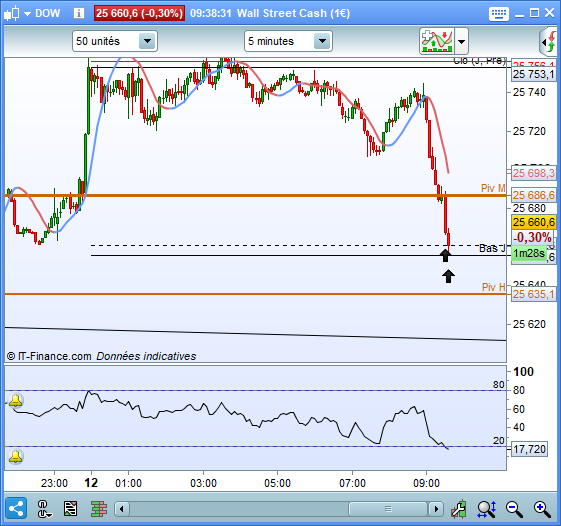Click the red price change badge in title bar
Image resolution: width=561 pixels, height=526 pixels.
coord(139,13)
